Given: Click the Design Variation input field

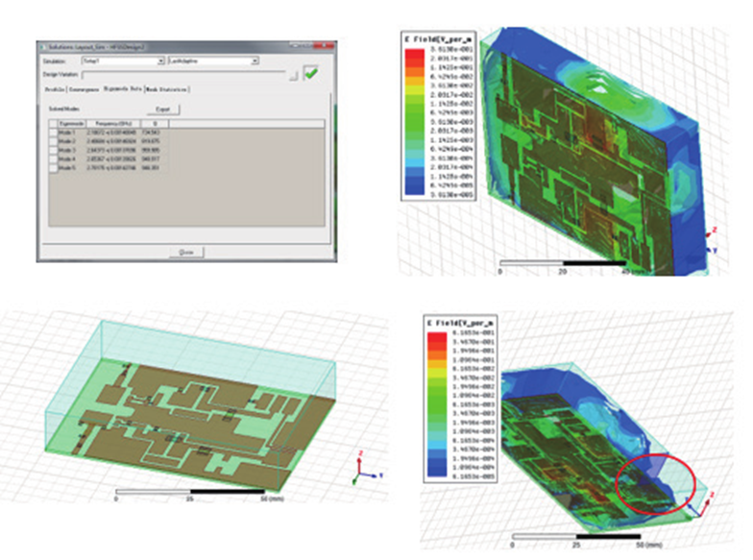Looking at the screenshot, I should [x=184, y=75].
